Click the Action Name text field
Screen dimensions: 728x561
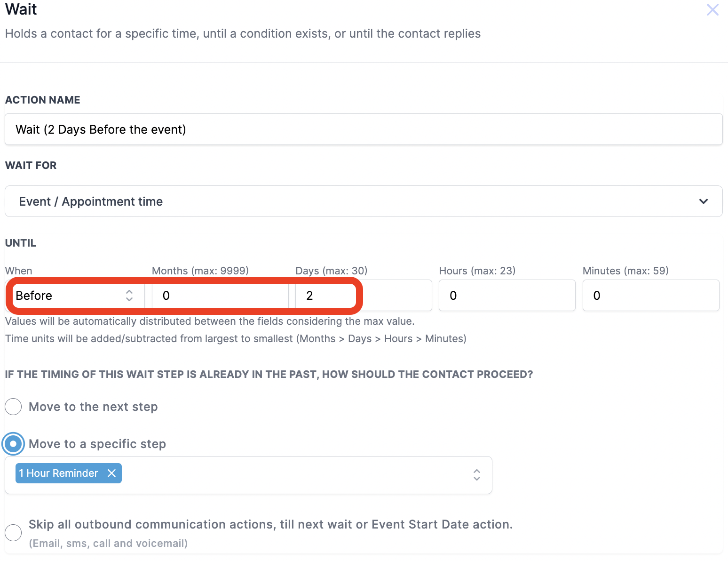(363, 129)
